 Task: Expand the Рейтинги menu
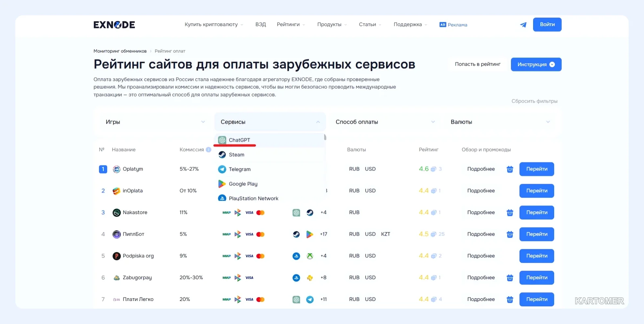(x=291, y=25)
